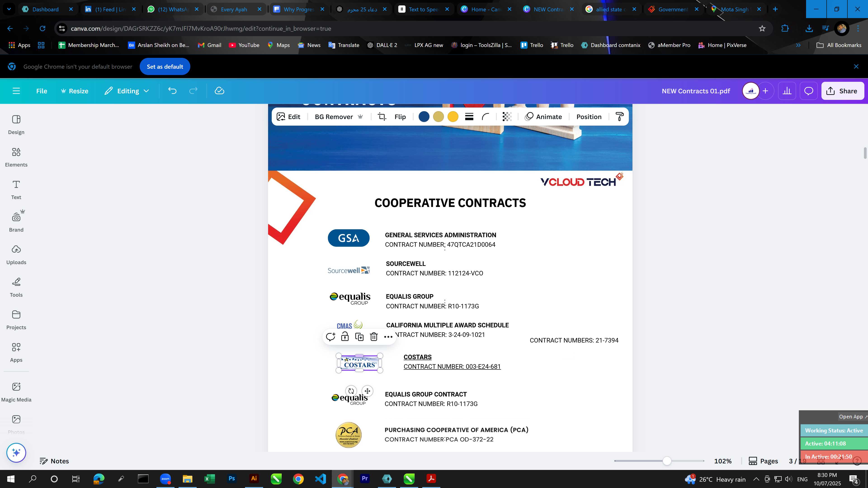Open Windows Start menu

[x=10, y=479]
